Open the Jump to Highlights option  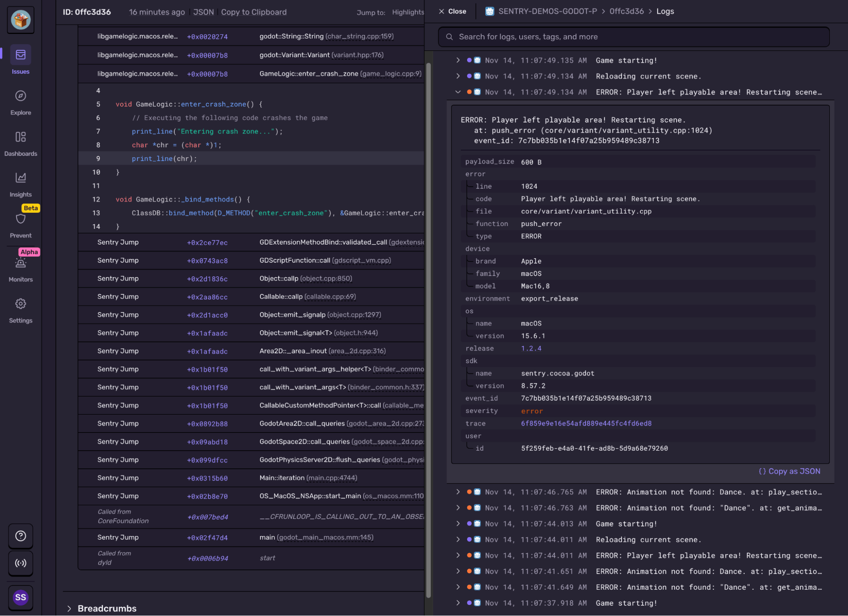coord(408,12)
